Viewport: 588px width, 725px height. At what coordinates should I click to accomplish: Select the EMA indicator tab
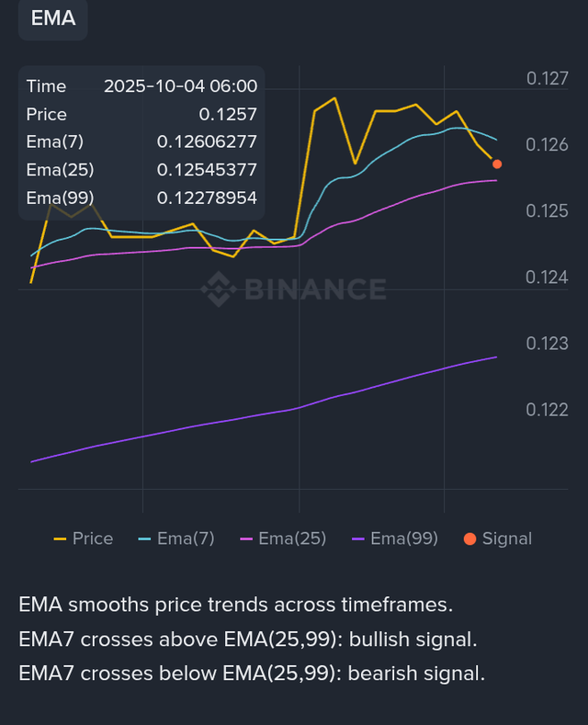pyautogui.click(x=53, y=18)
